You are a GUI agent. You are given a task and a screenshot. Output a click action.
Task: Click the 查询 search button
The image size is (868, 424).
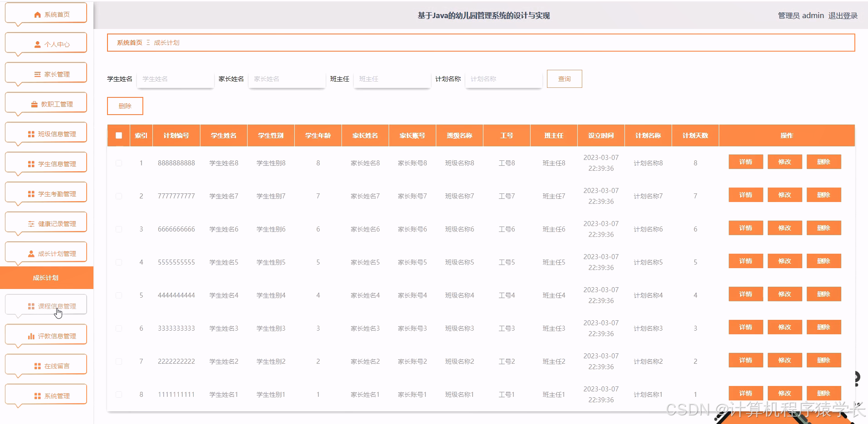click(x=565, y=79)
